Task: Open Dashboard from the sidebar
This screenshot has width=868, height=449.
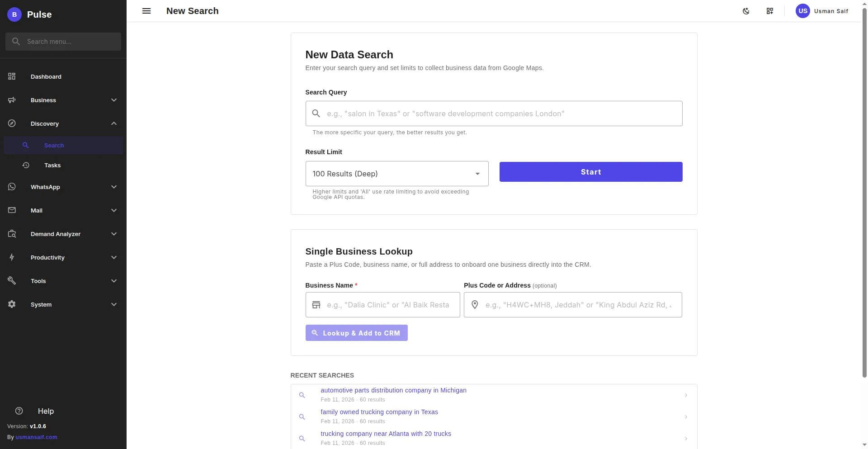Action: [63, 76]
